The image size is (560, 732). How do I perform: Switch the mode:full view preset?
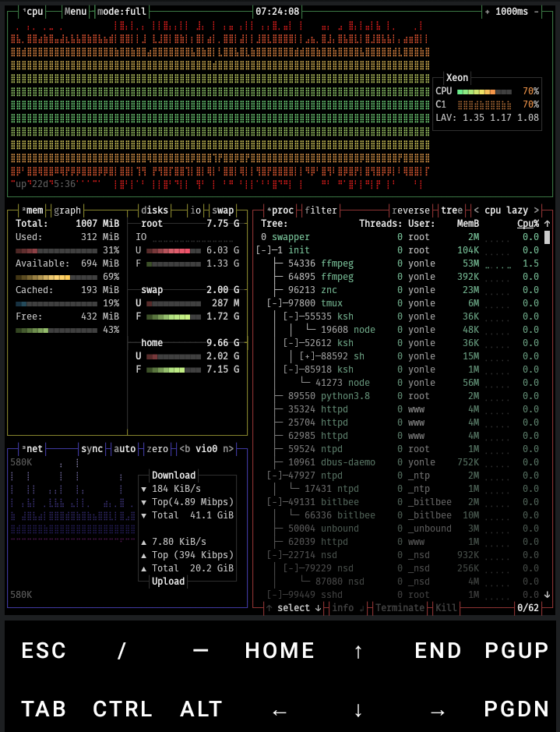tap(122, 11)
